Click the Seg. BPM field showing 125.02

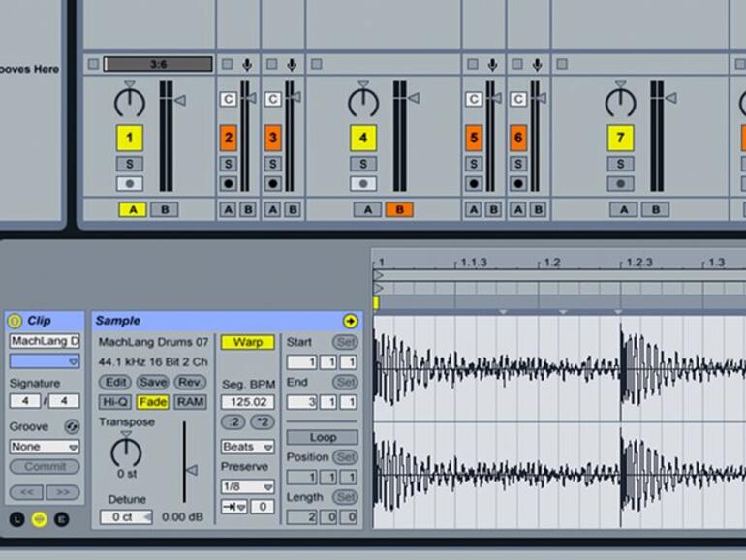[x=247, y=402]
